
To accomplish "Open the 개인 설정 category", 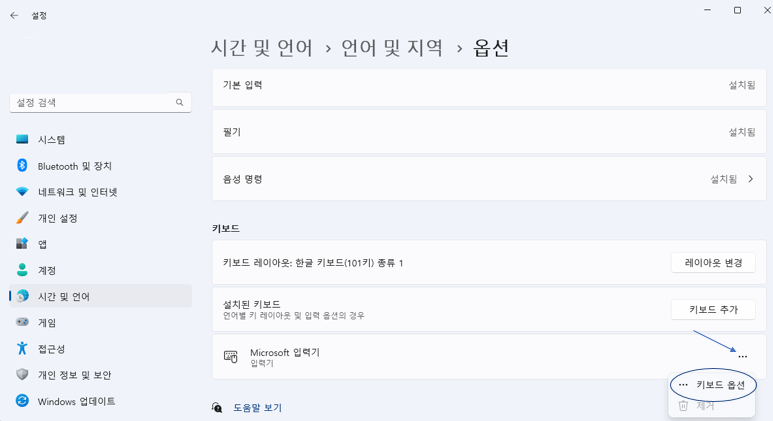I will (57, 218).
